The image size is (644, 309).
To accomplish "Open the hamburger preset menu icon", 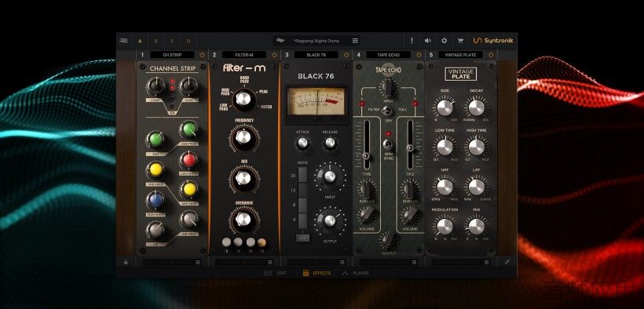I will (x=355, y=41).
